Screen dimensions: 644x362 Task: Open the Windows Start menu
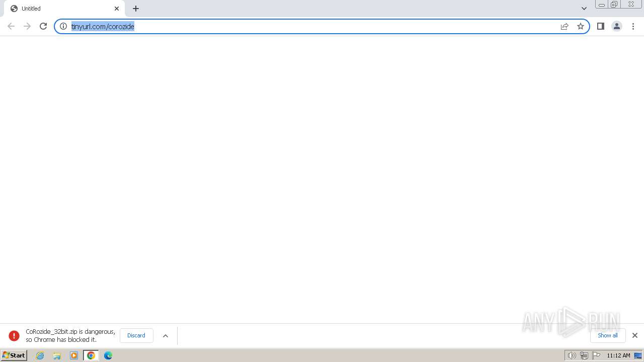tap(14, 355)
